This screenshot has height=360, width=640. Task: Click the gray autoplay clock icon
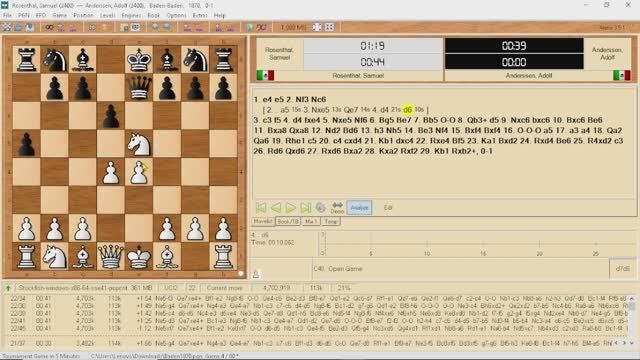[x=320, y=208]
